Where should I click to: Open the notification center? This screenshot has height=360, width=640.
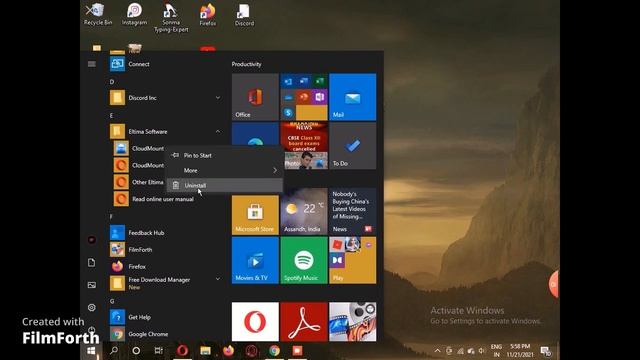(546, 351)
